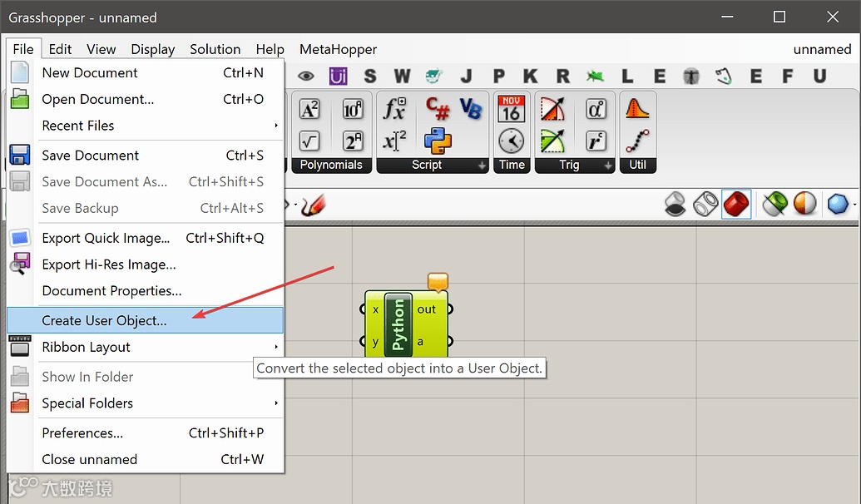Viewport: 861px width, 504px height.
Task: Click the Open Document folder icon
Action: (x=20, y=99)
